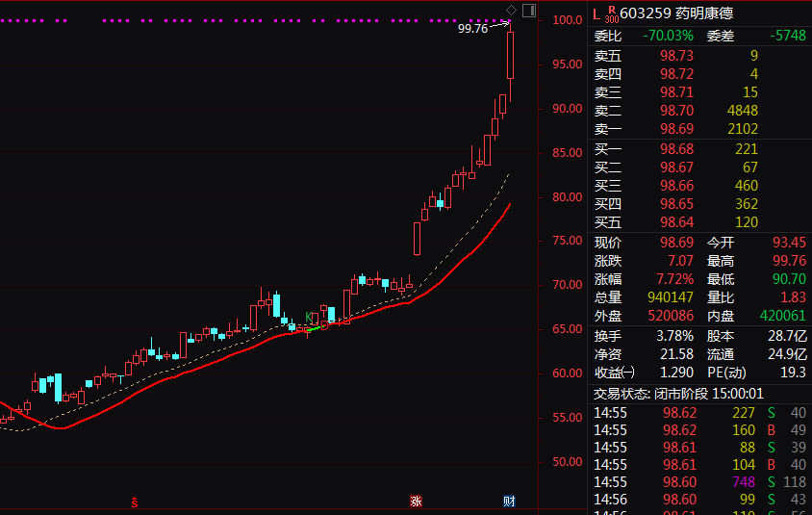
Task: Toggle the PE(动) dynamic ratio label
Action: (x=727, y=373)
